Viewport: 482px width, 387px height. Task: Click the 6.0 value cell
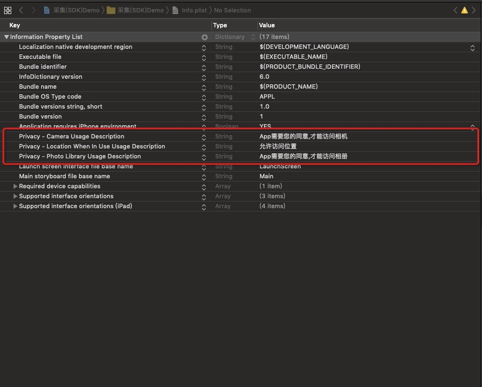coord(264,77)
